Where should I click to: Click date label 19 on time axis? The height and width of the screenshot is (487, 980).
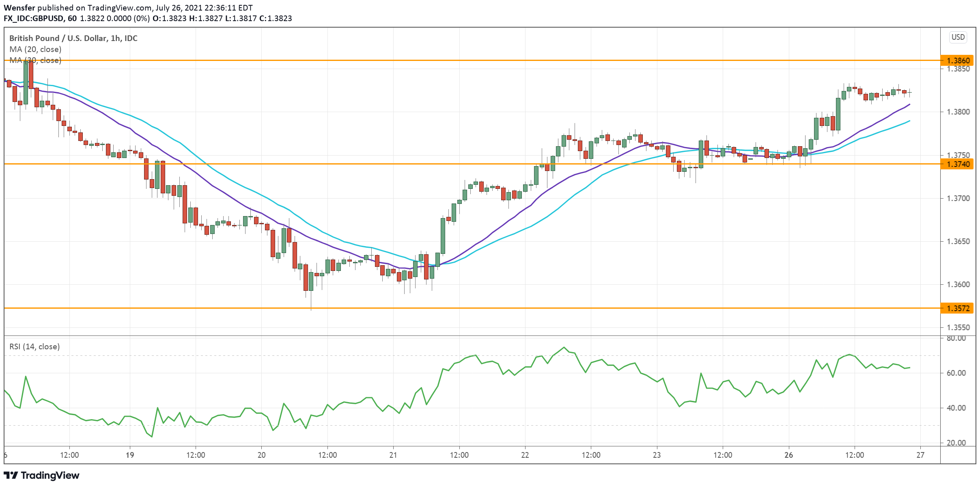pyautogui.click(x=130, y=455)
